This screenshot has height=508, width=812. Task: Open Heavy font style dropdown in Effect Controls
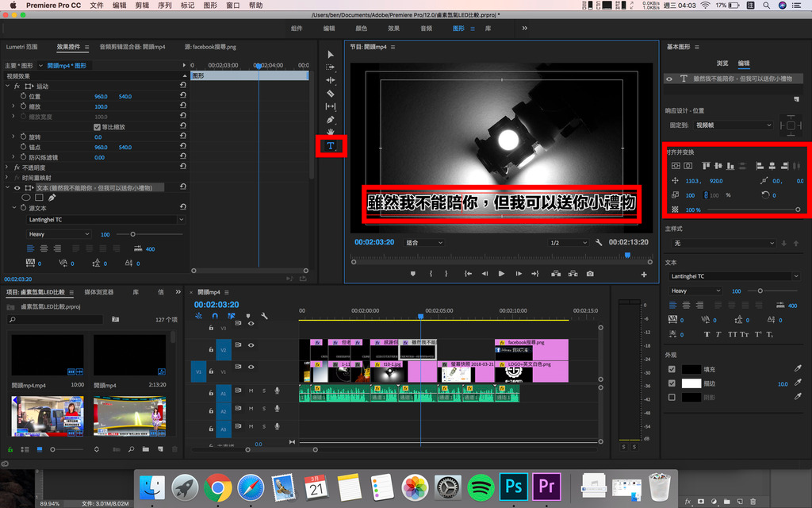(x=59, y=234)
